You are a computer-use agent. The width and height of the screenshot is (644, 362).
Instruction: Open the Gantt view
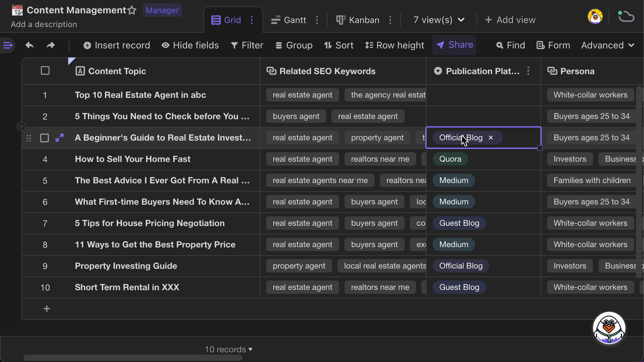295,20
